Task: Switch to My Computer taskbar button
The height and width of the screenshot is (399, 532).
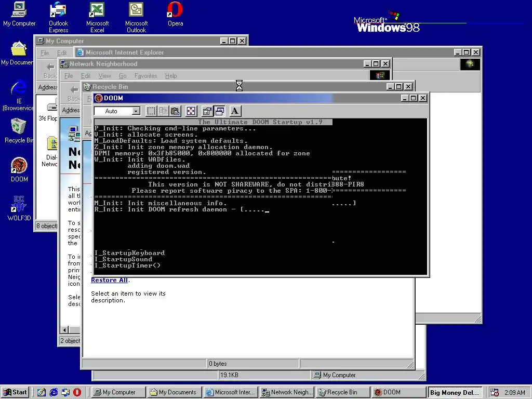Action: click(x=119, y=392)
